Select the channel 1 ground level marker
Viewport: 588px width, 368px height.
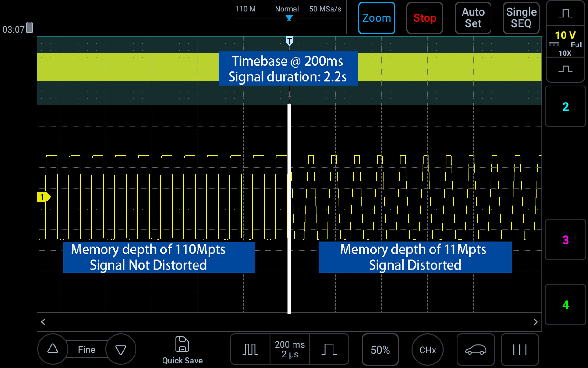point(44,197)
